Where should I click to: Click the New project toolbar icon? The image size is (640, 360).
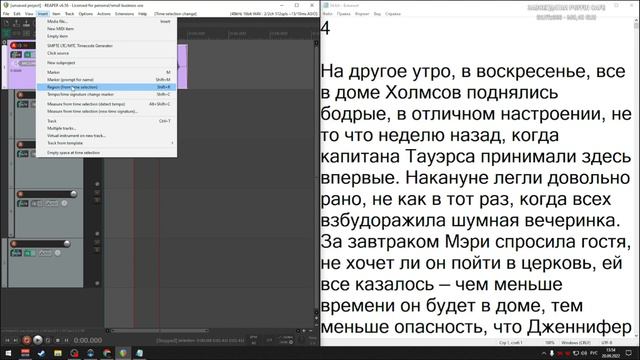point(6,24)
